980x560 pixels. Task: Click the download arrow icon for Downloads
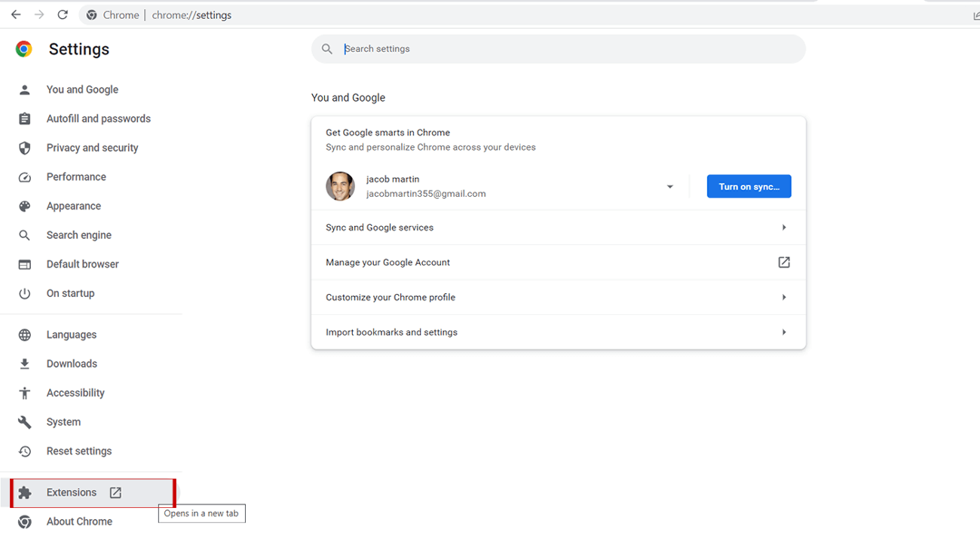coord(25,364)
